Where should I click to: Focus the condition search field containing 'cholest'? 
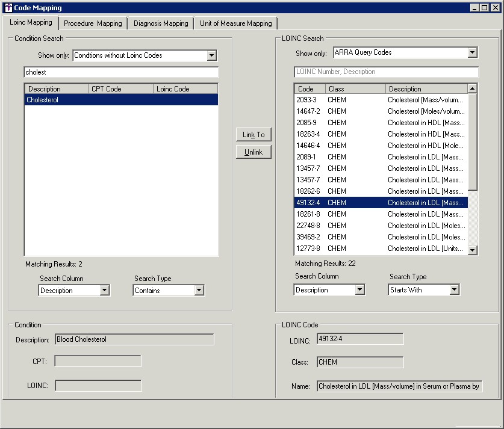(121, 72)
